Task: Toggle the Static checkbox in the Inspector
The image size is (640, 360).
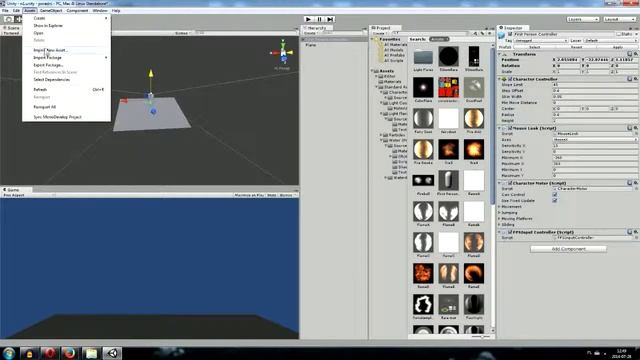Action: point(619,34)
